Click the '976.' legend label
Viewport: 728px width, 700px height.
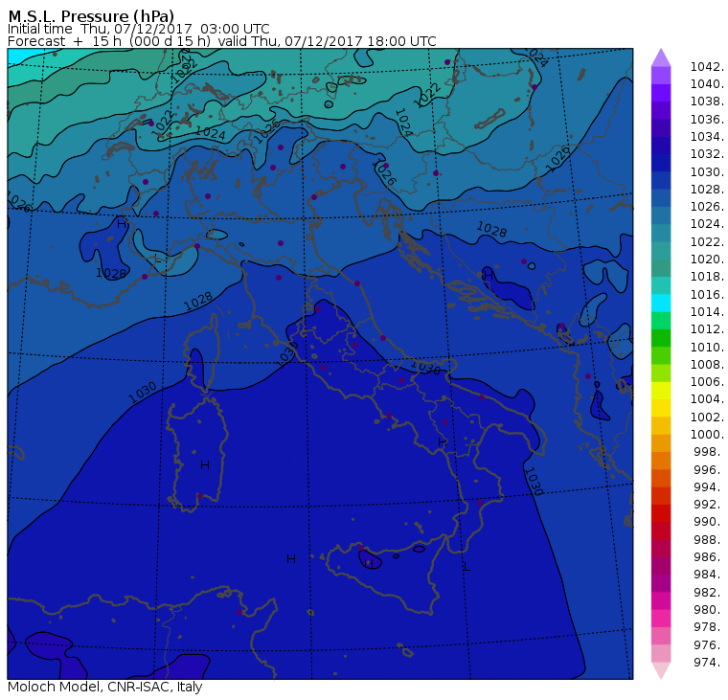click(709, 644)
